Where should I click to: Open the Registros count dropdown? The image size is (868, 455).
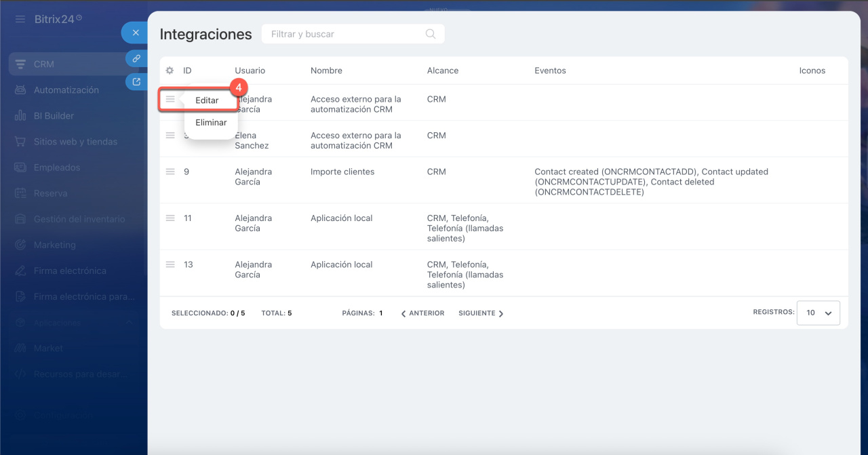pos(818,313)
